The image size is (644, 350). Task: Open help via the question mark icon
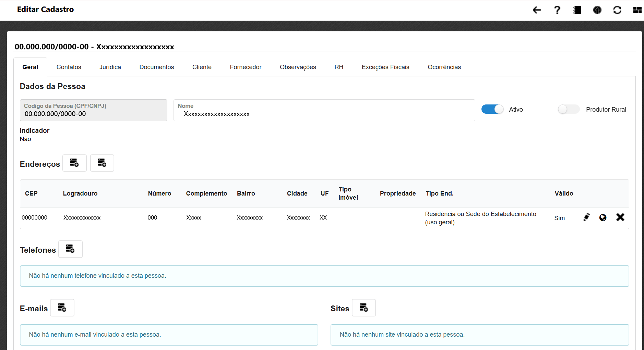(x=557, y=10)
